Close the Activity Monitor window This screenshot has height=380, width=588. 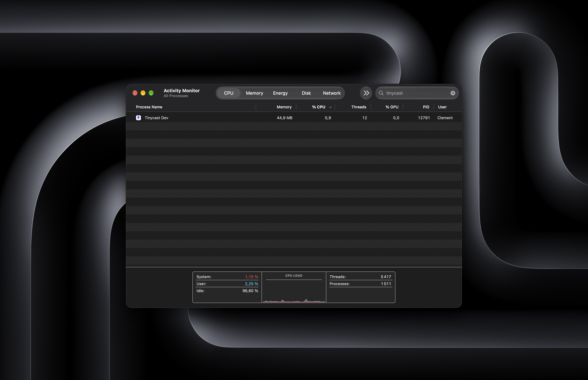(x=135, y=93)
